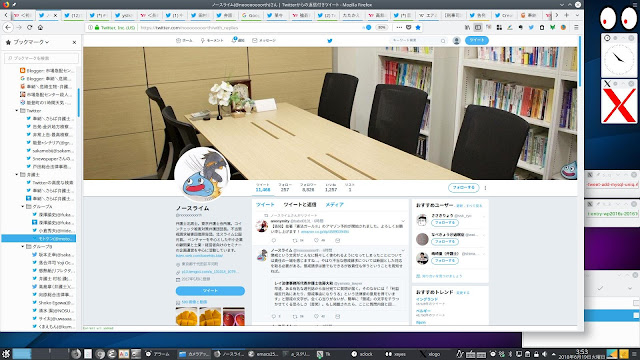640x360 pixels.
Task: Open the Twitterの高度な検索 bookmark
Action: coord(49,182)
